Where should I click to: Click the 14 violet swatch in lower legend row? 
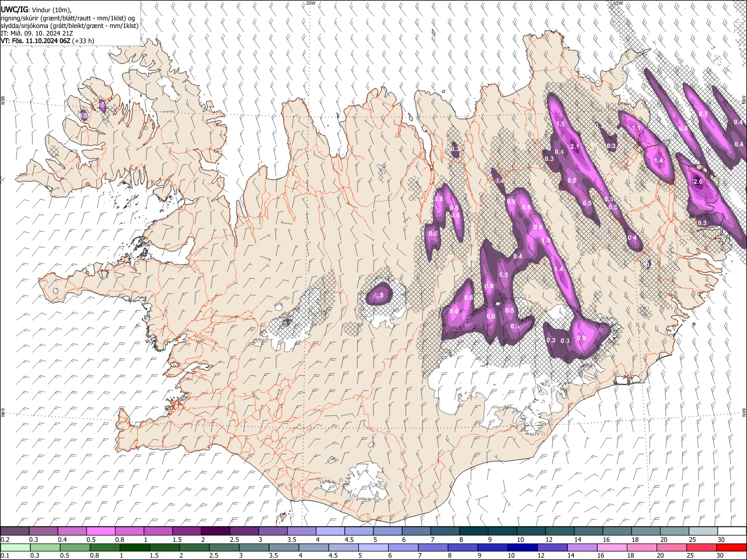(581, 547)
